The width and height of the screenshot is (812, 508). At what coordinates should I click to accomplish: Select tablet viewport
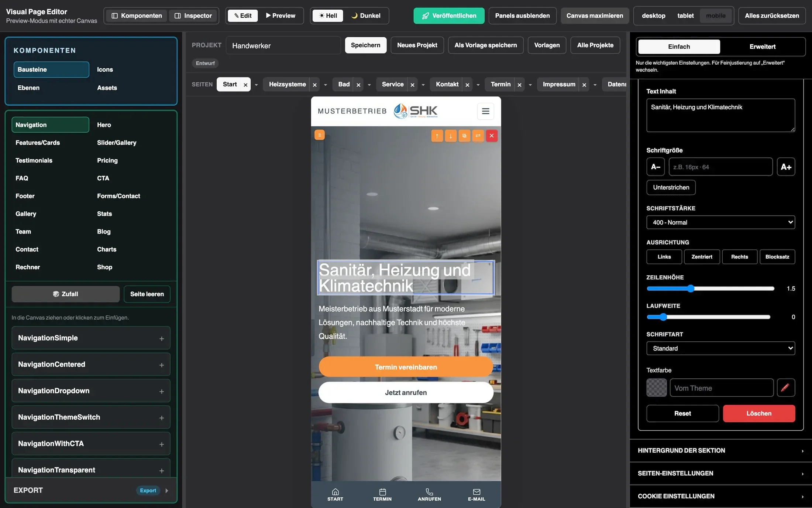click(685, 16)
